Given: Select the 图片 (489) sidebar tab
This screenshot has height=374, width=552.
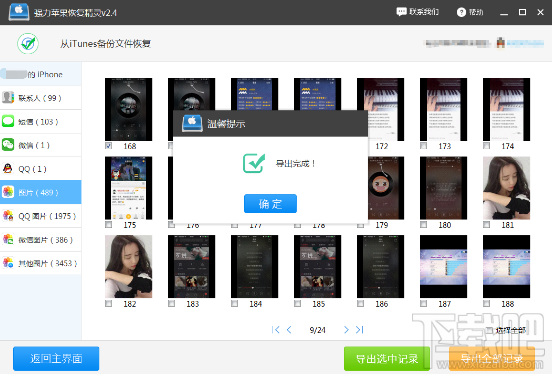Looking at the screenshot, I should pos(41,192).
